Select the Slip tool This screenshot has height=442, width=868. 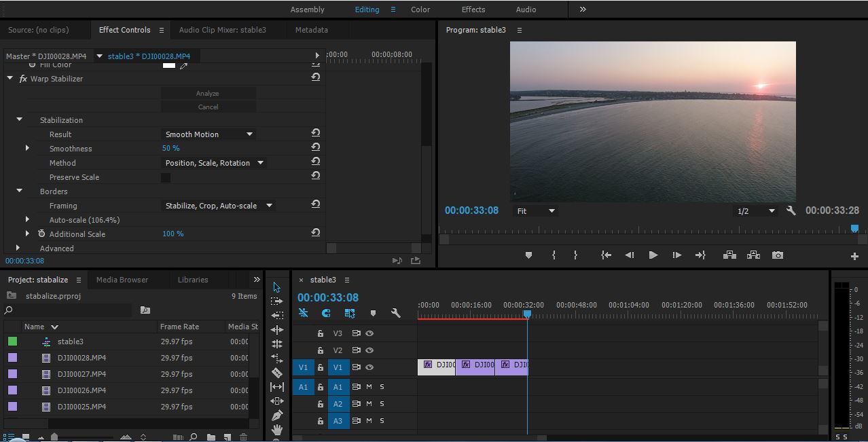(x=276, y=387)
